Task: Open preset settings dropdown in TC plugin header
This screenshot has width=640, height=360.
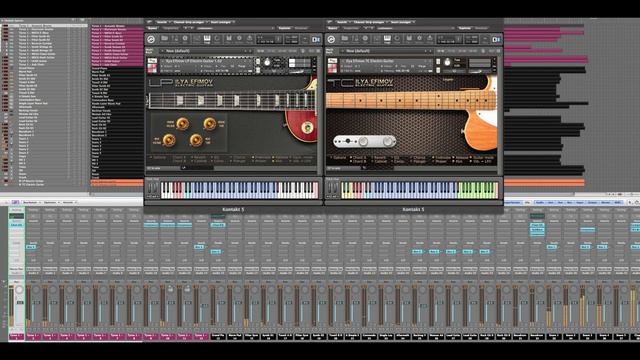Action: pos(415,28)
